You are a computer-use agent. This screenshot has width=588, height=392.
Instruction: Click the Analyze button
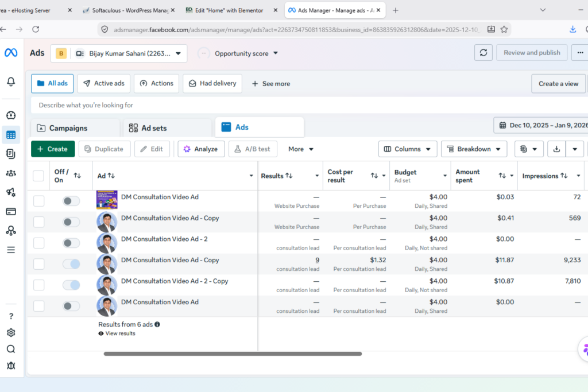[201, 149]
